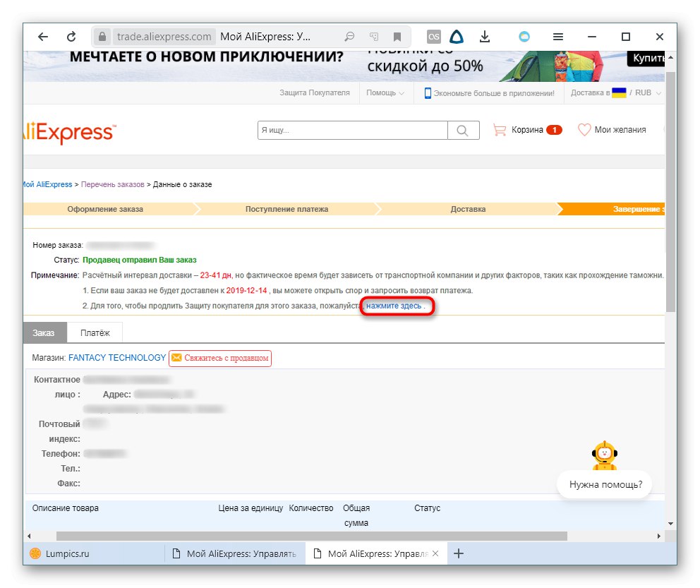Click the back navigation arrow
This screenshot has height=588, width=700.
(44, 36)
